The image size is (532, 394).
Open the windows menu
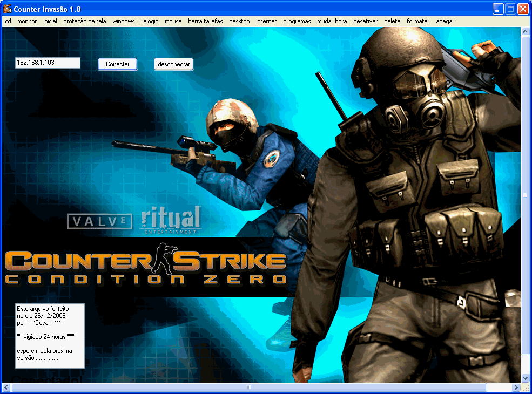[x=123, y=21]
